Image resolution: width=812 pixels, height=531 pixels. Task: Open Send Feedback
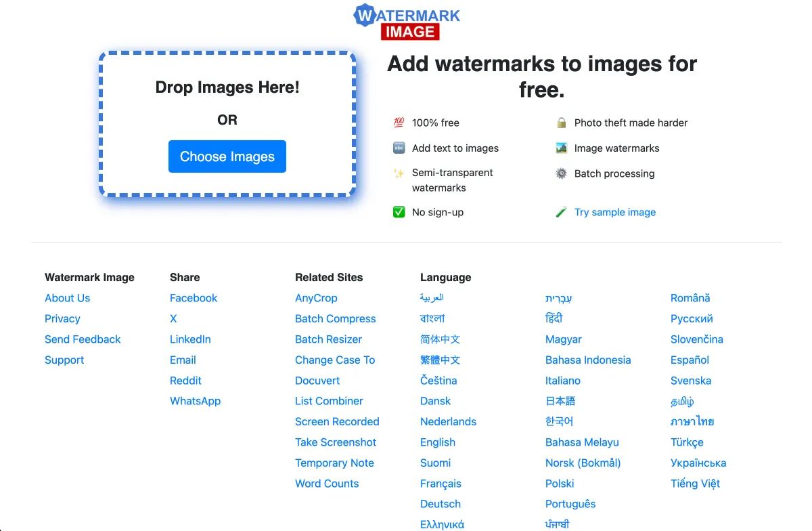click(x=83, y=339)
